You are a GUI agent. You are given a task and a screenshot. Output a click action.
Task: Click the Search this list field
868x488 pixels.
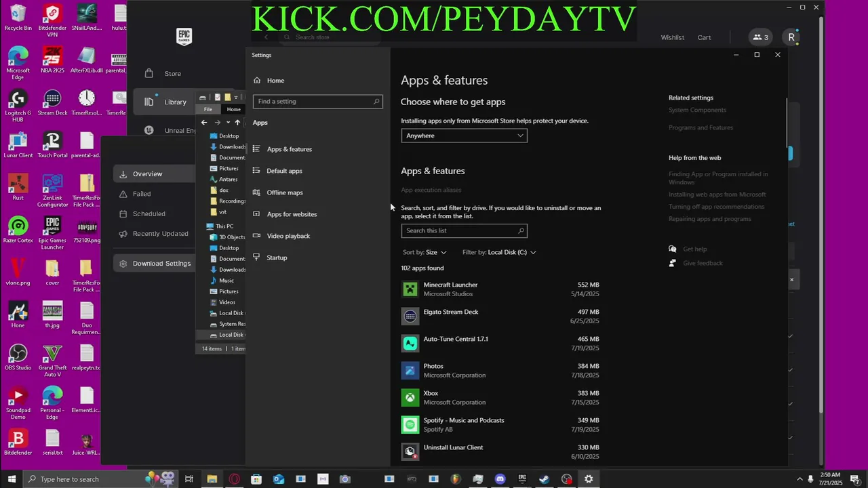[x=464, y=230]
